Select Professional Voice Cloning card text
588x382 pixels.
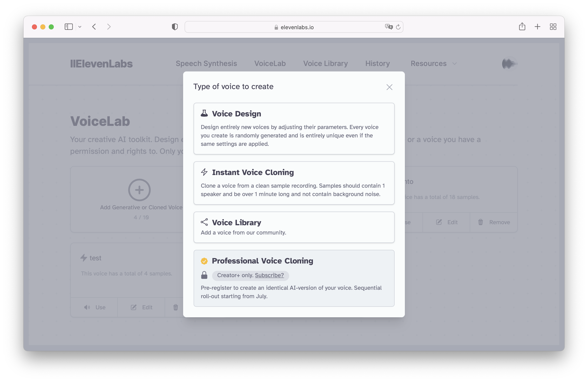click(291, 292)
